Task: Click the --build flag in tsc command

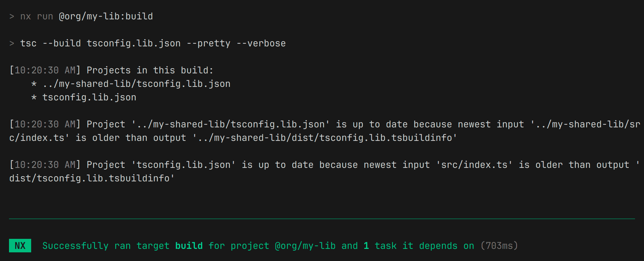Action: [62, 43]
